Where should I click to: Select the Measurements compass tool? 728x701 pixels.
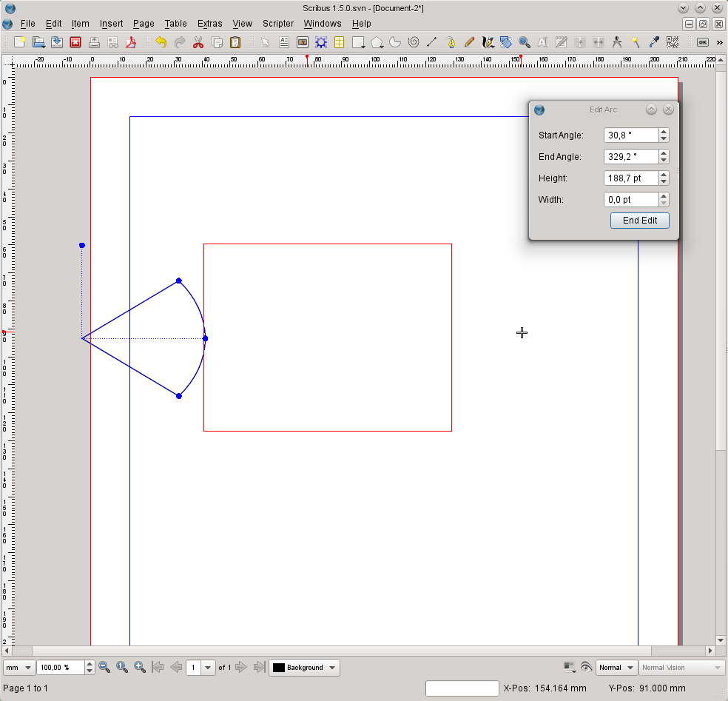617,42
